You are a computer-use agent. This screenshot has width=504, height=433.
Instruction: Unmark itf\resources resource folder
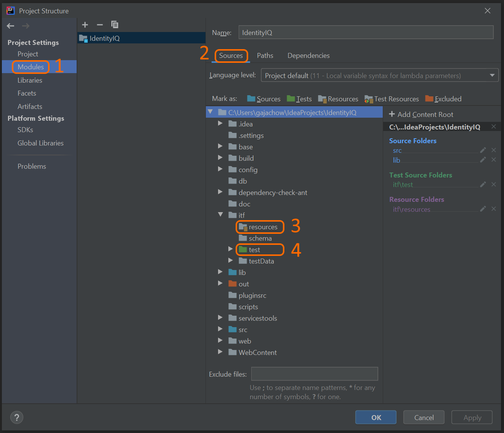coord(494,209)
